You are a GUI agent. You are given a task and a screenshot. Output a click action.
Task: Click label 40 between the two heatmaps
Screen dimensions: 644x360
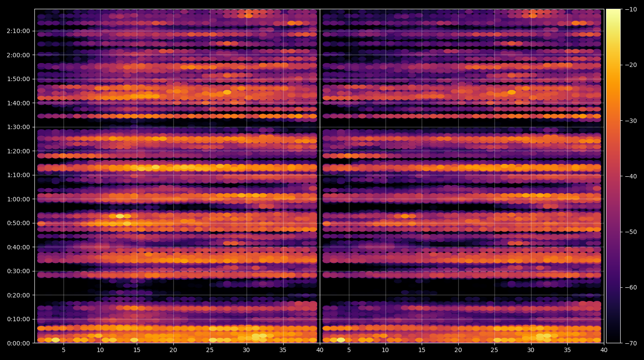coord(320,350)
